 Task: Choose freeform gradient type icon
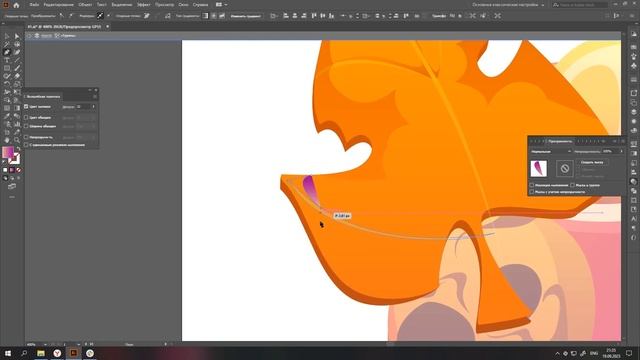222,16
